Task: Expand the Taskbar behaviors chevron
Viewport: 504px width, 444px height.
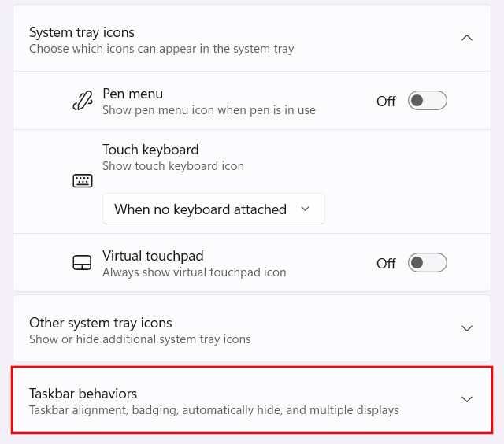Action: (467, 399)
